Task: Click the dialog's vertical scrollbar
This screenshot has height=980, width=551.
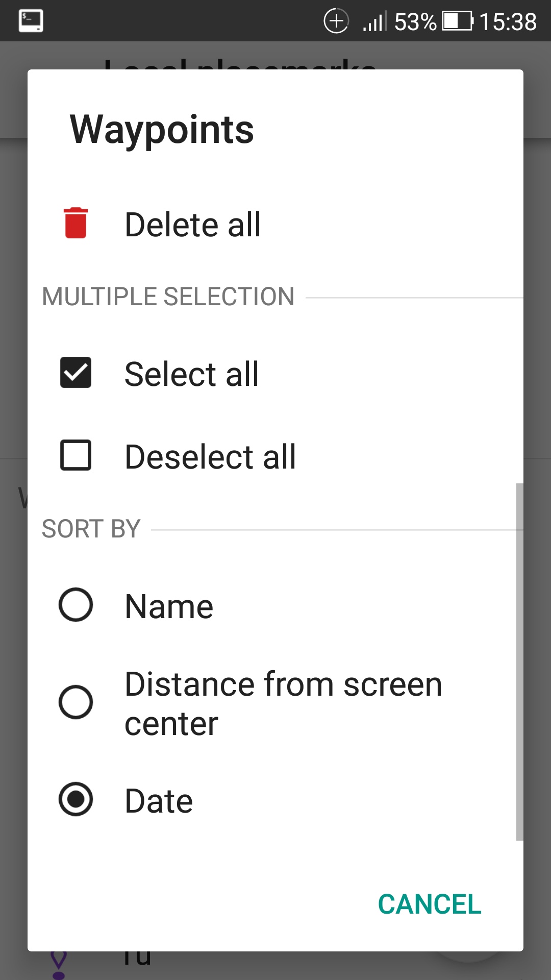Action: point(519,661)
